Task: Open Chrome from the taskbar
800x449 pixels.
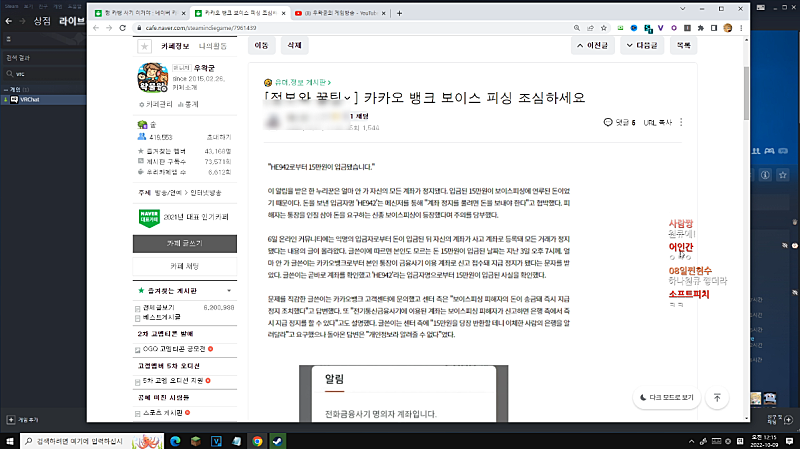Action: tap(257, 441)
